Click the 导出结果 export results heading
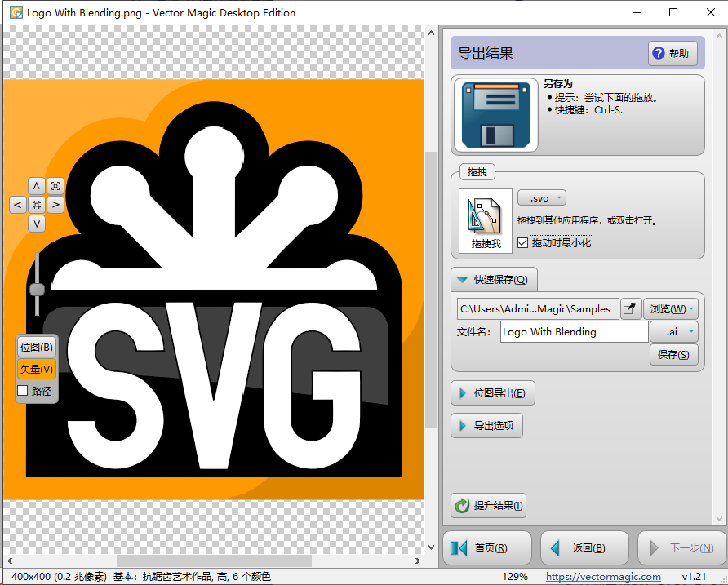Screen dimensions: 728x585 pos(486,53)
